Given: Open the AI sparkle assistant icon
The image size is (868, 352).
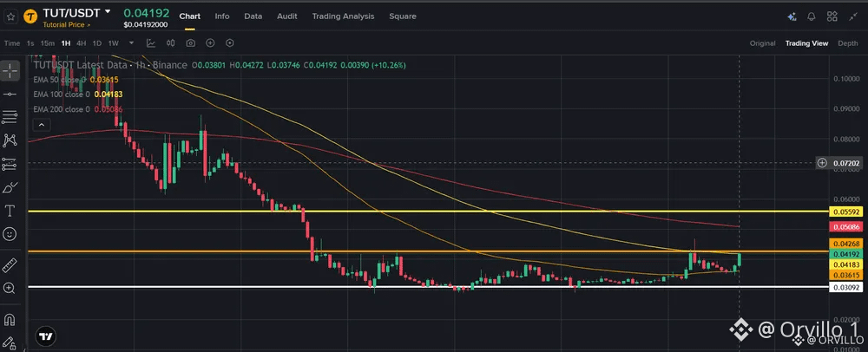Looking at the screenshot, I should pyautogui.click(x=792, y=16).
